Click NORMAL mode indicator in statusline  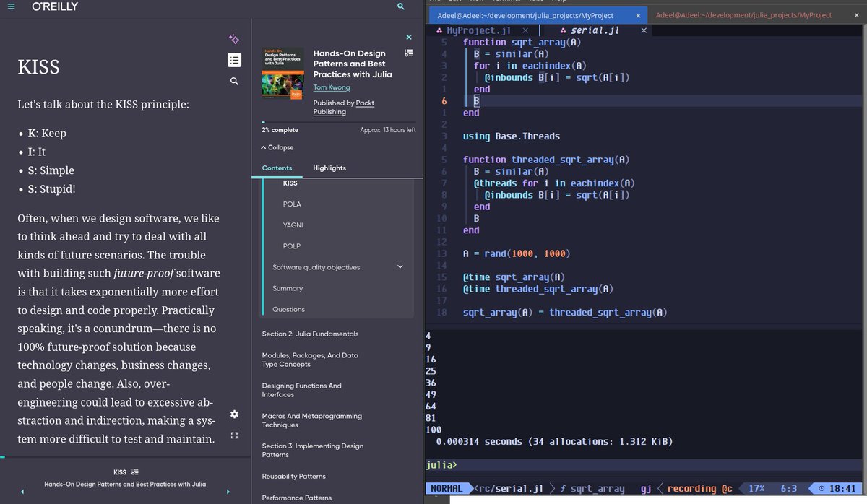coord(447,489)
